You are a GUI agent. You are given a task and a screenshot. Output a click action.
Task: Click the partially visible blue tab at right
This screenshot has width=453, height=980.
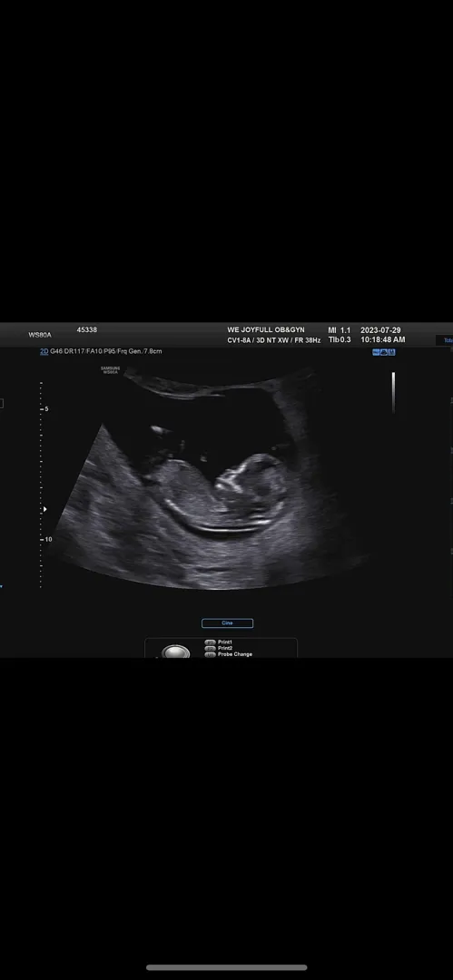444,340
